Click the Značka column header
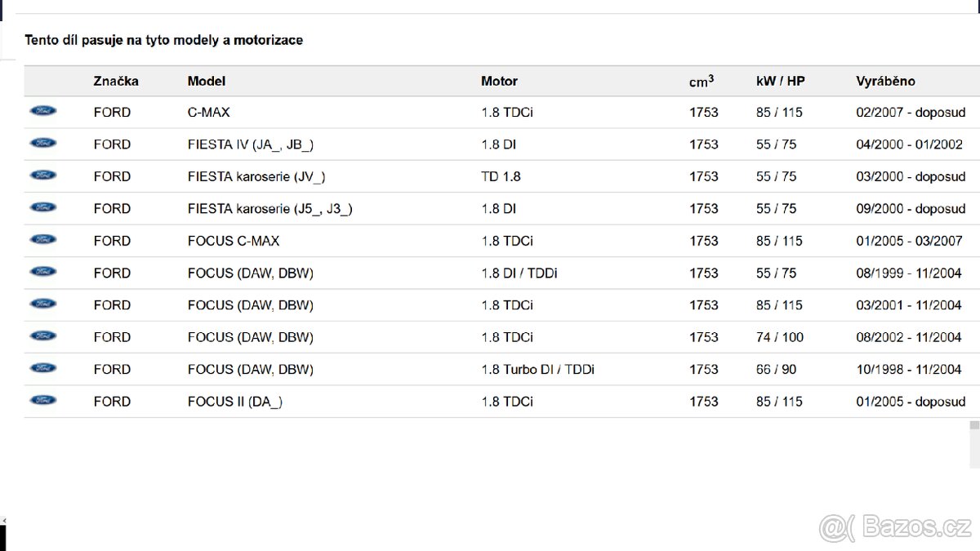Image resolution: width=980 pixels, height=551 pixels. 116,81
